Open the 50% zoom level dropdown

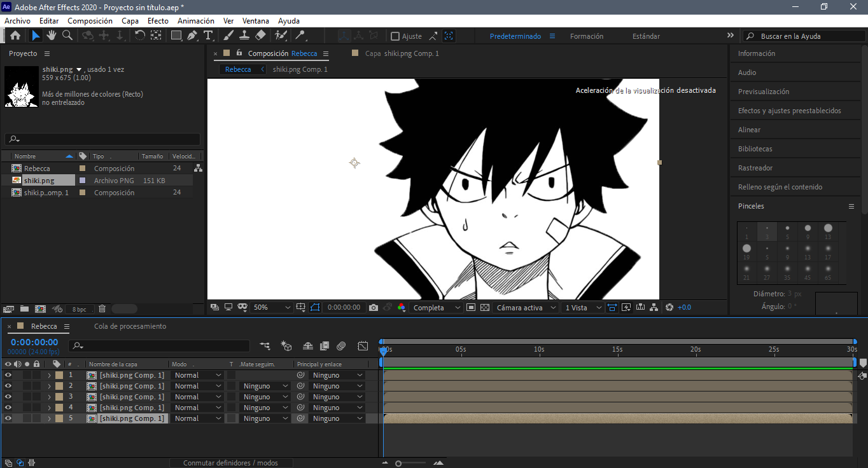[272, 308]
